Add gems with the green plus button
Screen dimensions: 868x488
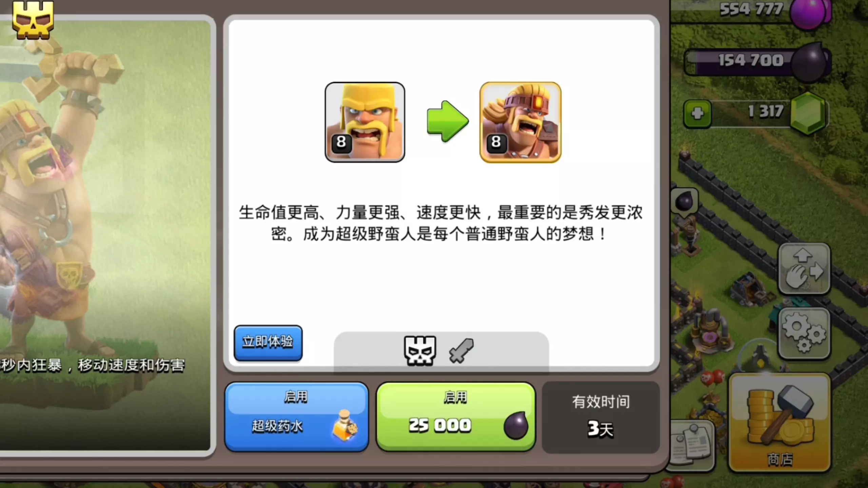(x=697, y=114)
